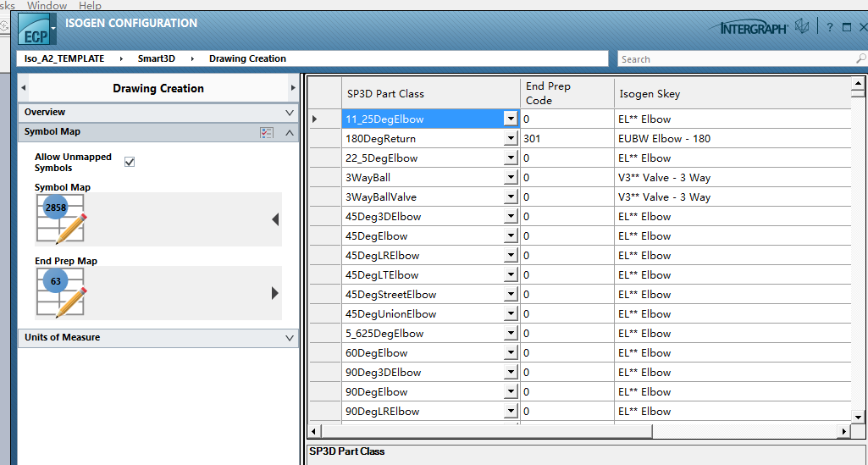Click the horizontal scrollbar thumb
The height and width of the screenshot is (465, 868).
pos(487,430)
